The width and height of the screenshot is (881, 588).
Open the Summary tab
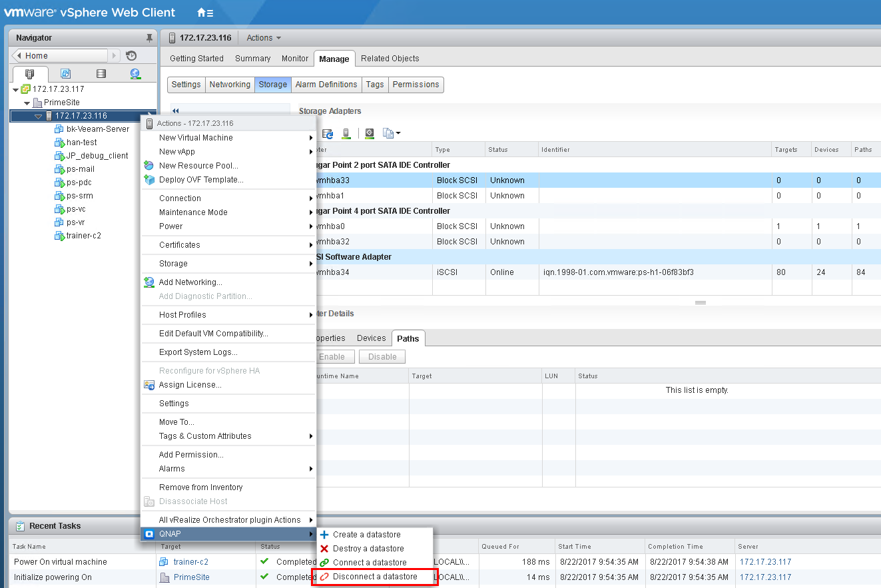point(253,59)
